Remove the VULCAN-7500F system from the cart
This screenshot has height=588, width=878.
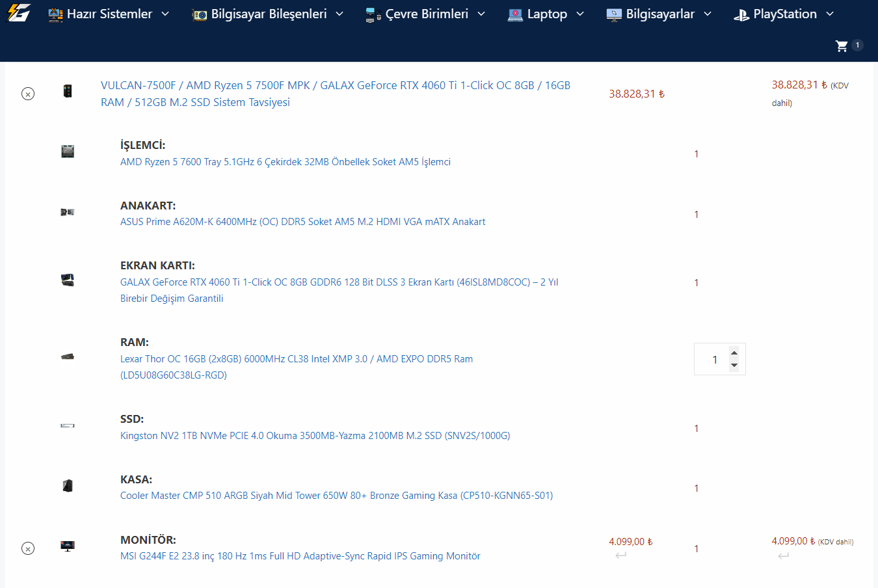click(28, 94)
